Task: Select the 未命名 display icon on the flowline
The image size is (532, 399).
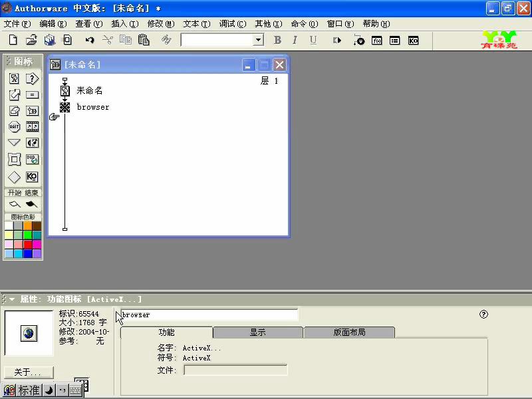Action: 65,90
